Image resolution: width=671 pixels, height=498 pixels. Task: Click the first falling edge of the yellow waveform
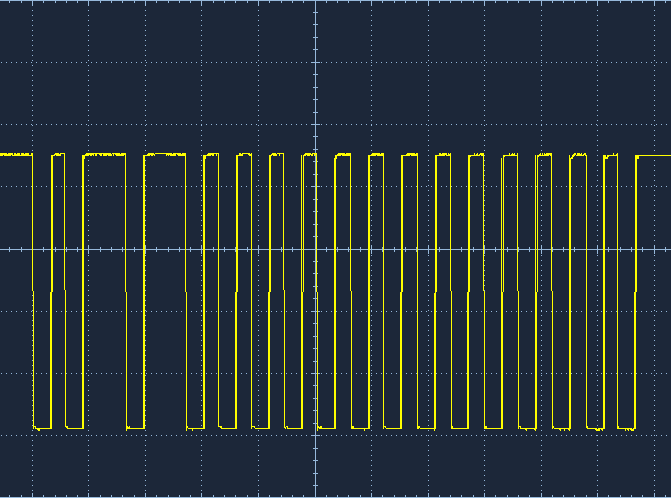click(x=33, y=290)
